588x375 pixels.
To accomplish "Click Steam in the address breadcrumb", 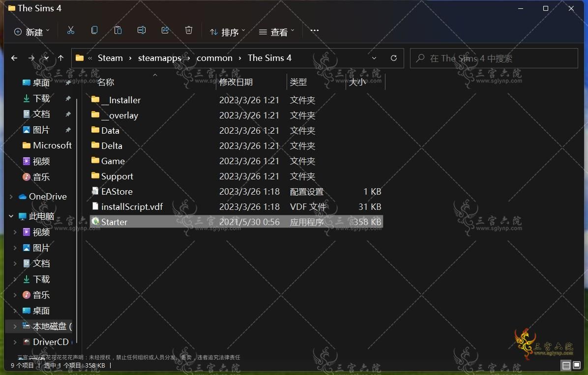I will click(x=110, y=58).
